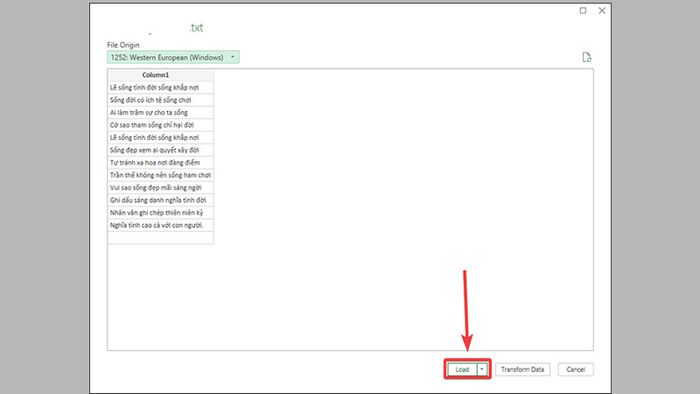
Task: Click the Transform Data button
Action: pyautogui.click(x=522, y=369)
